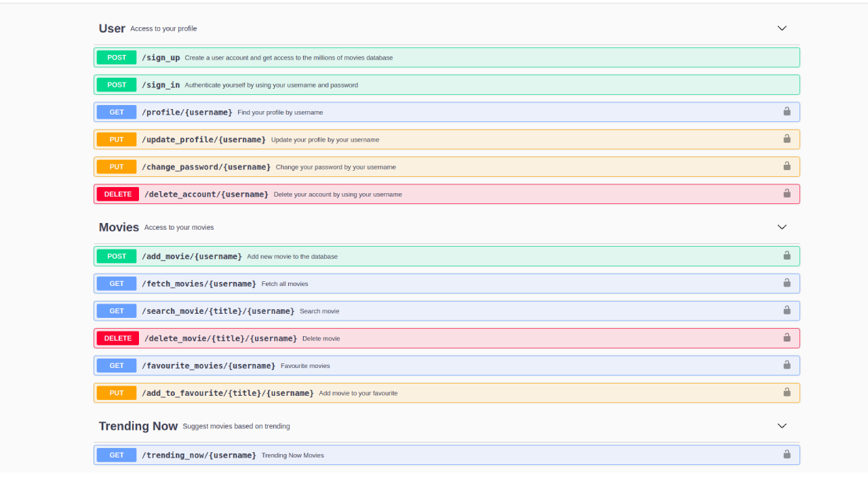Click lock icon on /add_to_favourite/{title}/{username} row
868x488 pixels.
tap(787, 392)
